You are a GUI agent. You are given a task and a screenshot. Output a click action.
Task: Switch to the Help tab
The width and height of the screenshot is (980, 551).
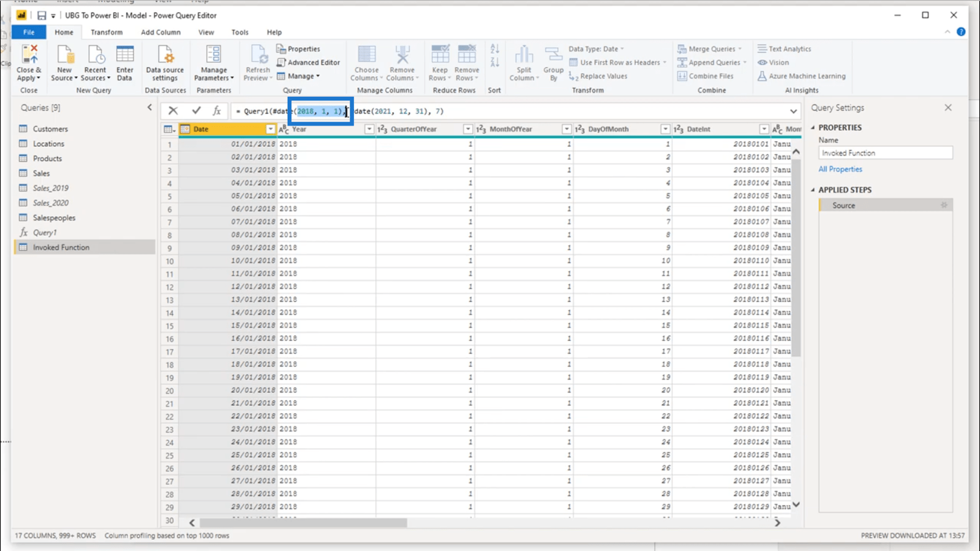(274, 32)
